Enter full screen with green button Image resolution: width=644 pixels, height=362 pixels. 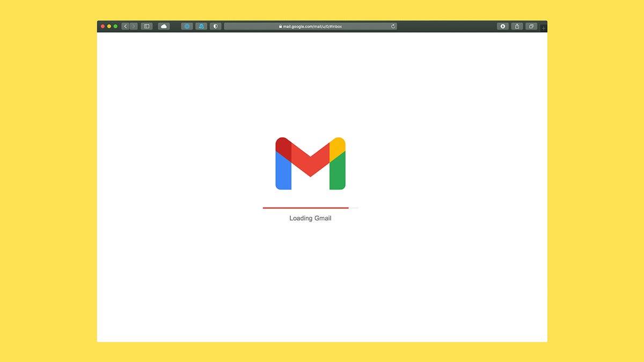tap(115, 26)
